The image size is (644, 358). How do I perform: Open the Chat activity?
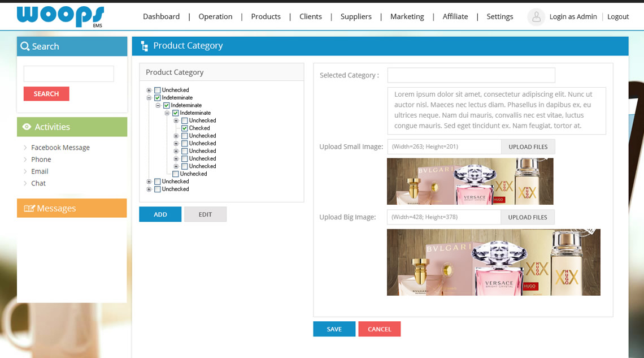point(38,183)
